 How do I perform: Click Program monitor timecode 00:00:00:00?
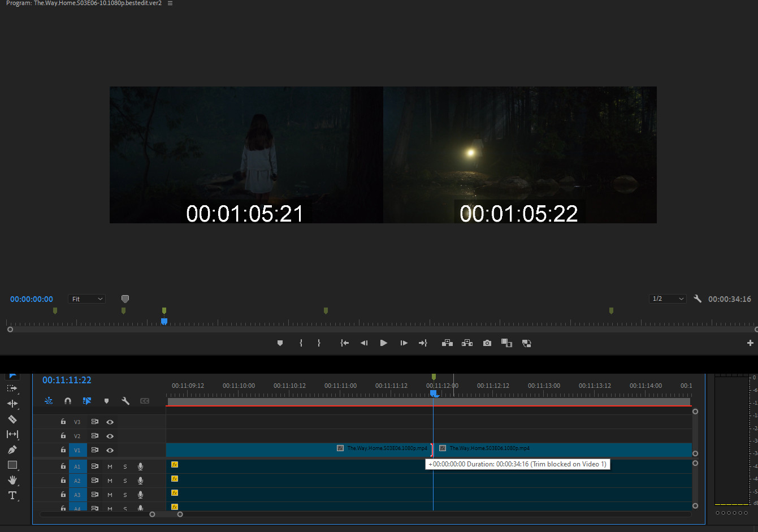[32, 299]
